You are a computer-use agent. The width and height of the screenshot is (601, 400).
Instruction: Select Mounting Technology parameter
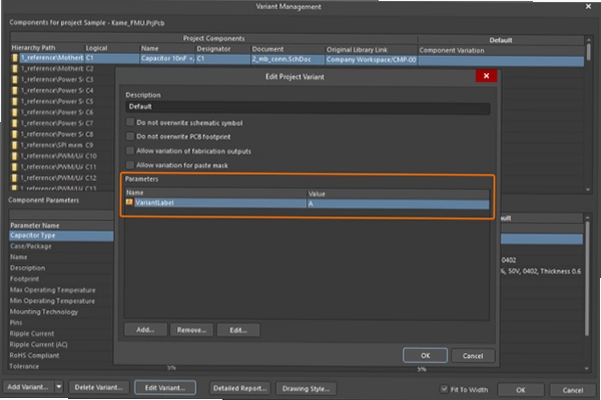[x=61, y=311]
